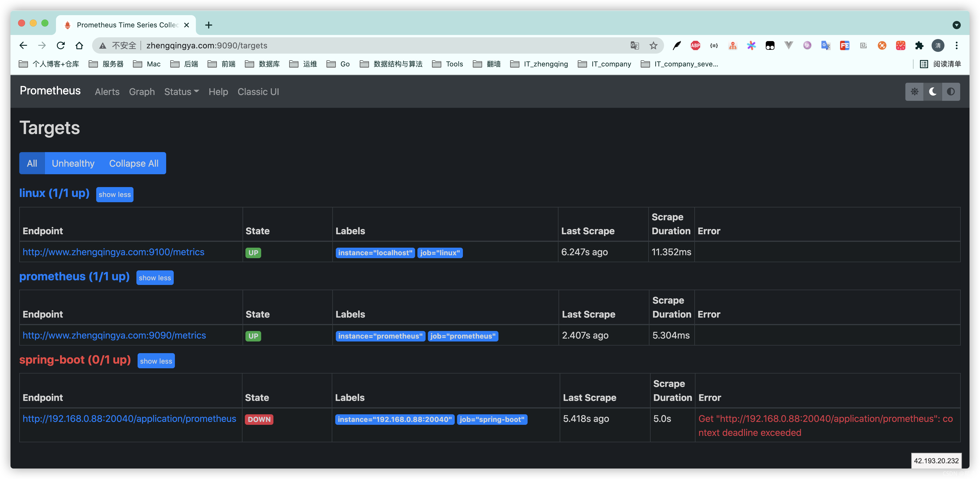The height and width of the screenshot is (479, 980).
Task: Open the orange circle extension icon
Action: click(x=882, y=46)
